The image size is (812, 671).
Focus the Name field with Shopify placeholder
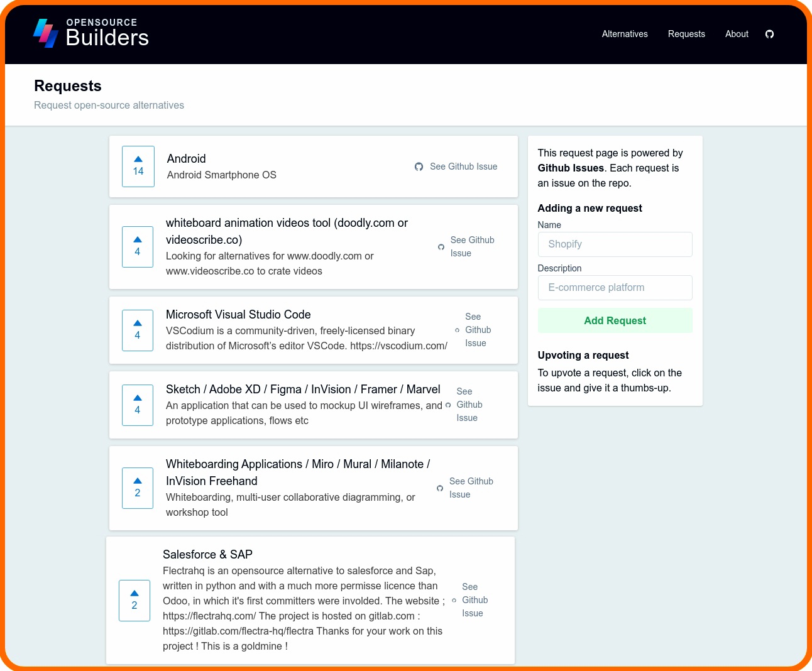[x=615, y=244]
